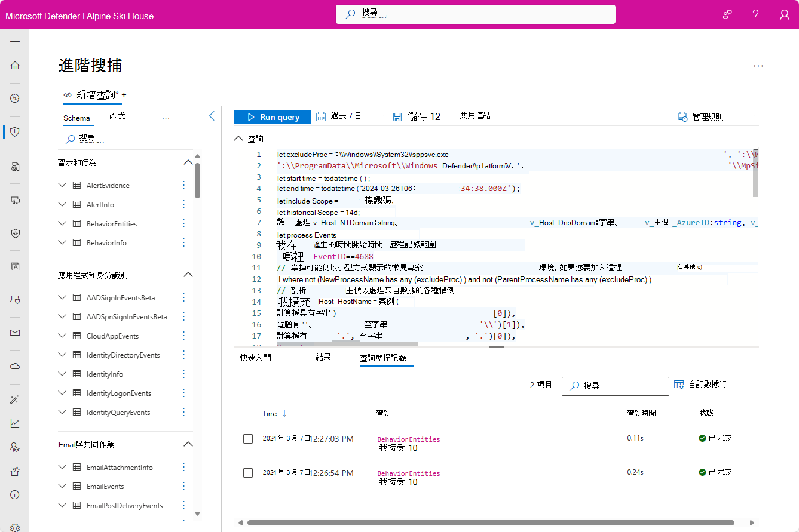Viewport: 799px width, 532px height.
Task: Focus the query history 搜尋 field
Action: tap(616, 386)
